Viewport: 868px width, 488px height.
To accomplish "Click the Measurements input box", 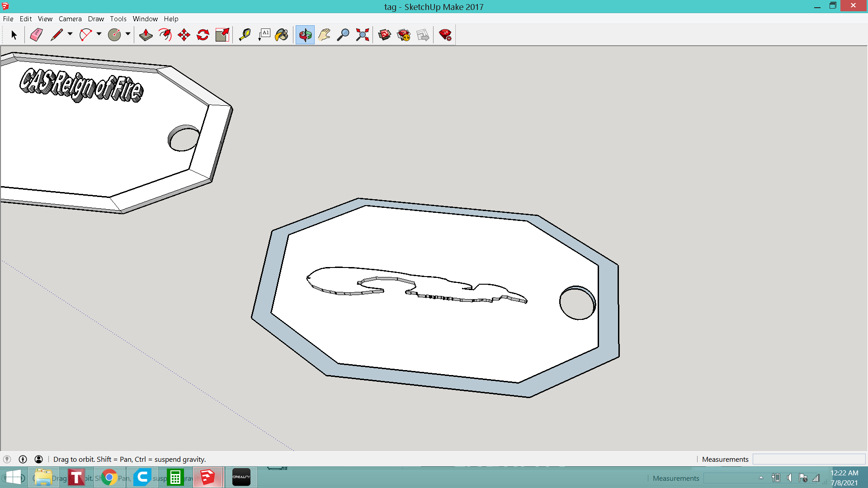I will point(809,459).
